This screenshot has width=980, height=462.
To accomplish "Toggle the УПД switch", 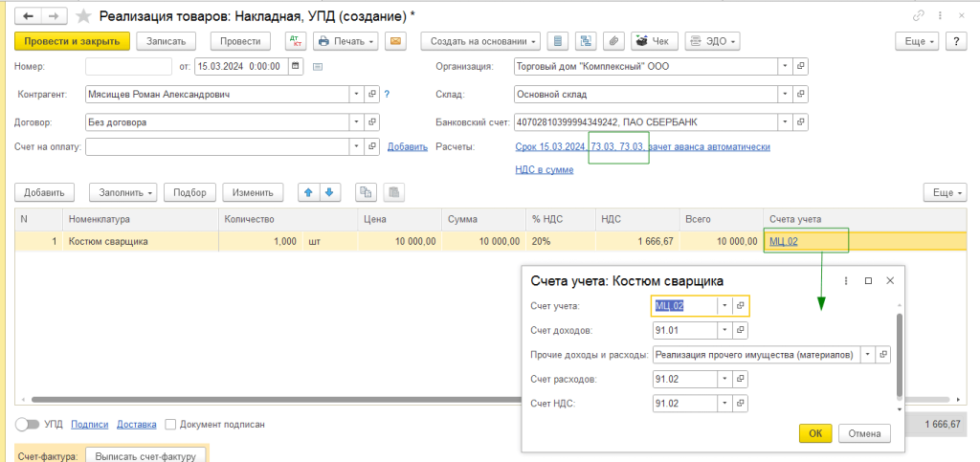I will click(28, 424).
